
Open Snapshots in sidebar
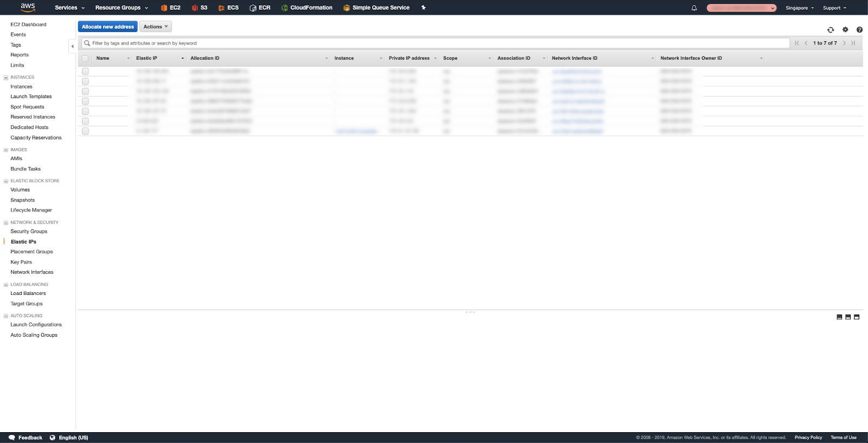click(22, 200)
